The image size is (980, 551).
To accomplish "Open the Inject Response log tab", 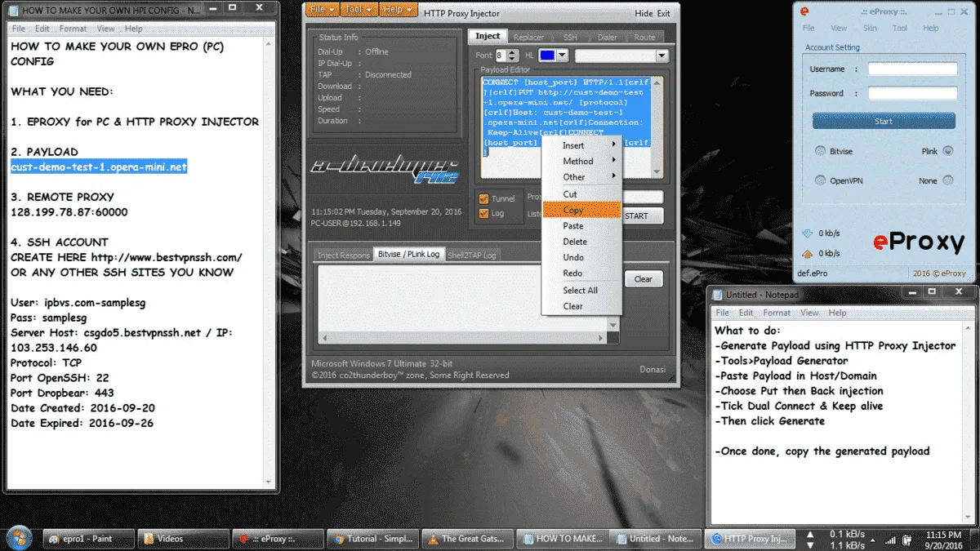I will tap(344, 255).
